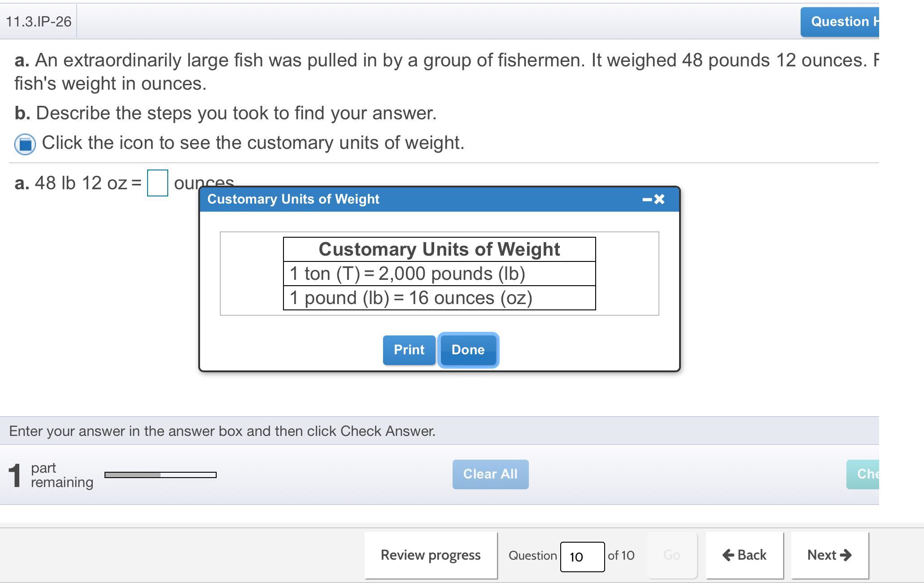Click the parts remaining progress bar
Screen dimensions: 924x583
tap(160, 474)
